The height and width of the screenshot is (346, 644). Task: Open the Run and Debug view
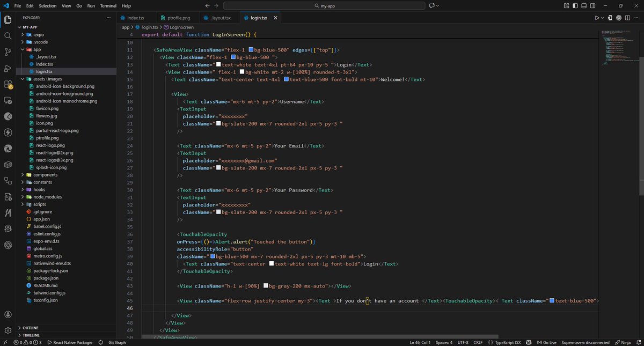(8, 68)
